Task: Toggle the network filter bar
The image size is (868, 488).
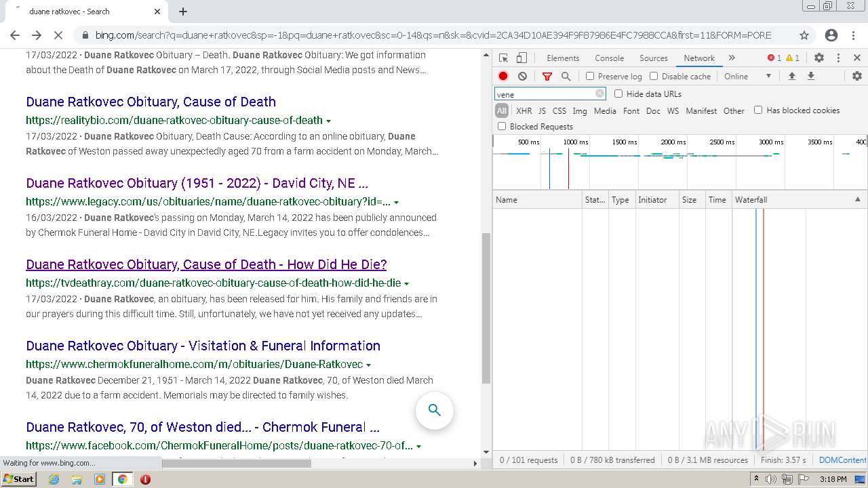Action: tap(547, 77)
